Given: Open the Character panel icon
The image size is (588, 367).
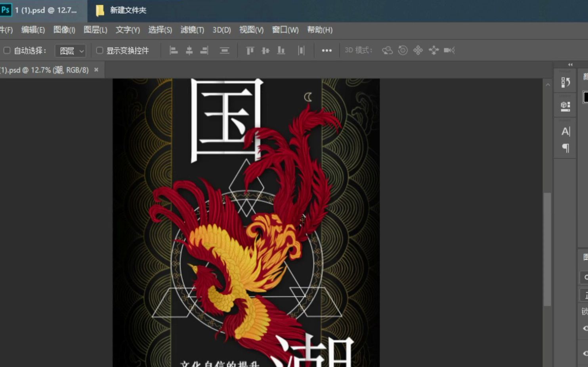Looking at the screenshot, I should click(x=565, y=131).
